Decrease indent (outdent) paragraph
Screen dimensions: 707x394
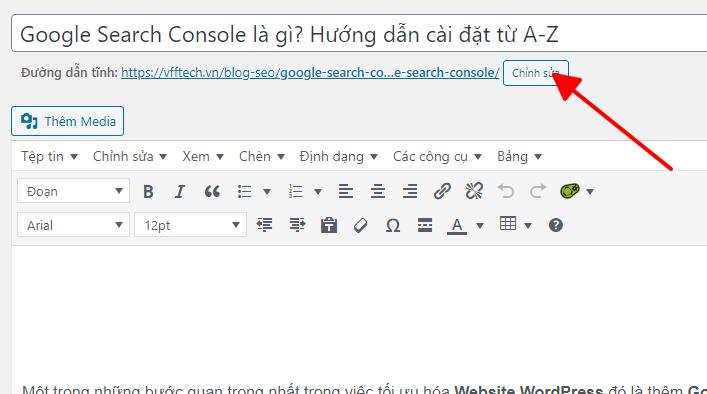tap(265, 224)
